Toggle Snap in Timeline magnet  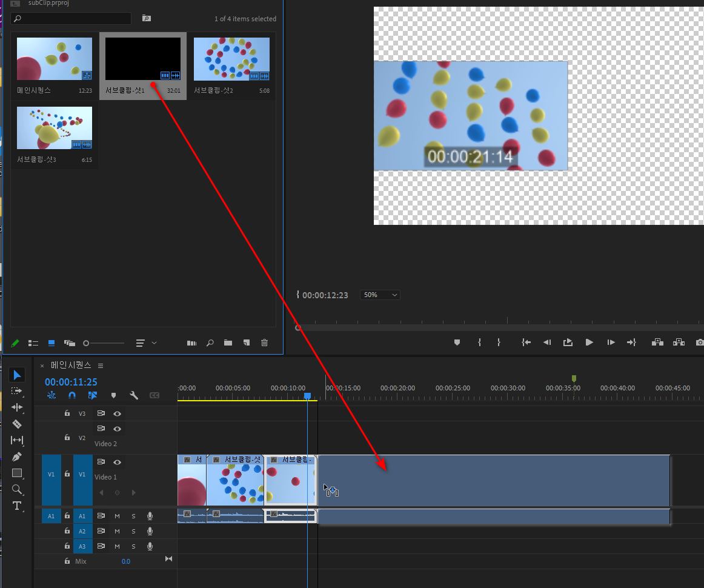(x=72, y=395)
